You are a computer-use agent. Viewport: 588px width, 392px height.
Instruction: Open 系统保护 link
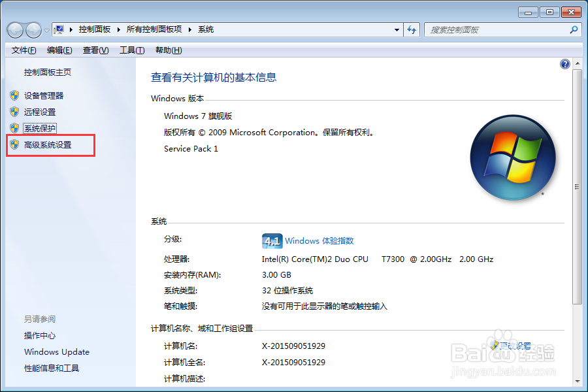(x=40, y=128)
